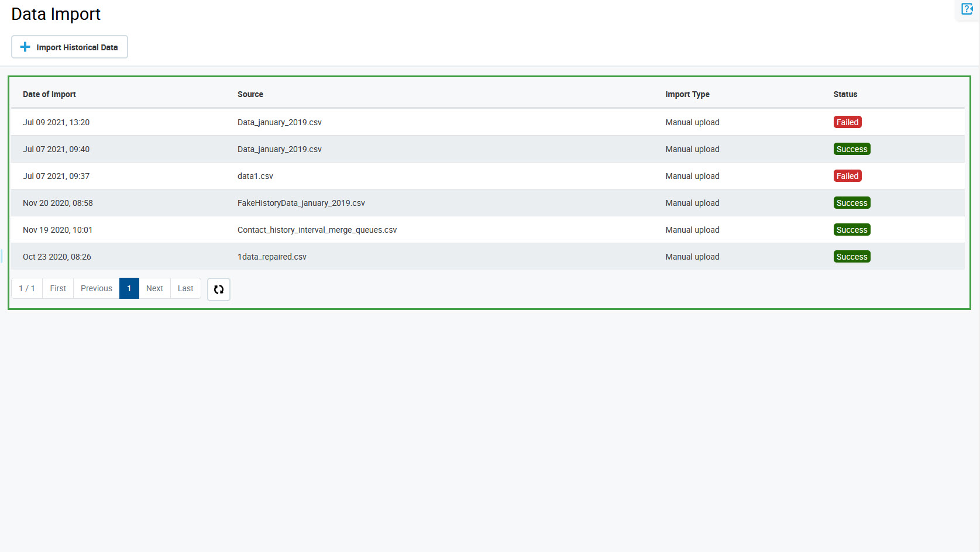This screenshot has width=980, height=552.
Task: Open the help icon in top-right corner
Action: coord(967,9)
